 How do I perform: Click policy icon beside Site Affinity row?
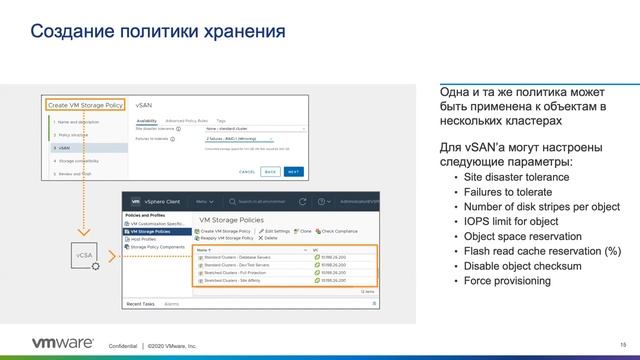coord(200,281)
